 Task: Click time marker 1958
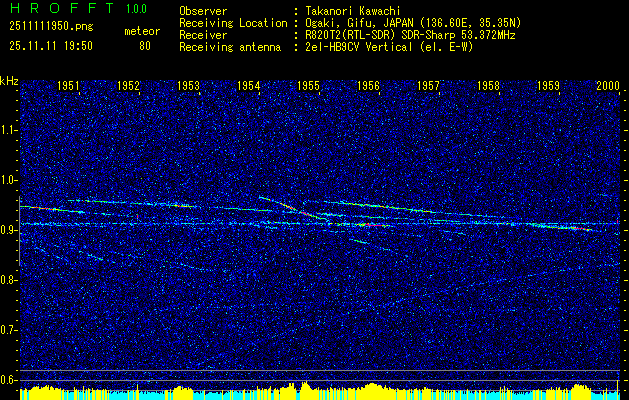489,86
